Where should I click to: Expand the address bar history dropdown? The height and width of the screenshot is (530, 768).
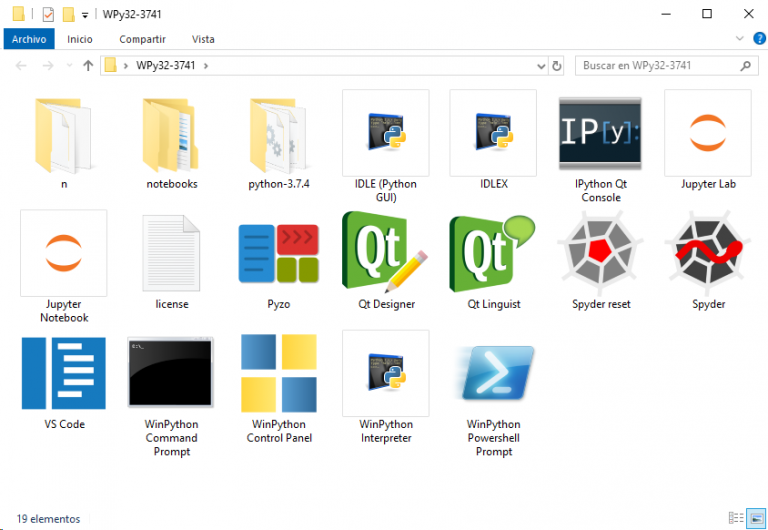pyautogui.click(x=541, y=66)
